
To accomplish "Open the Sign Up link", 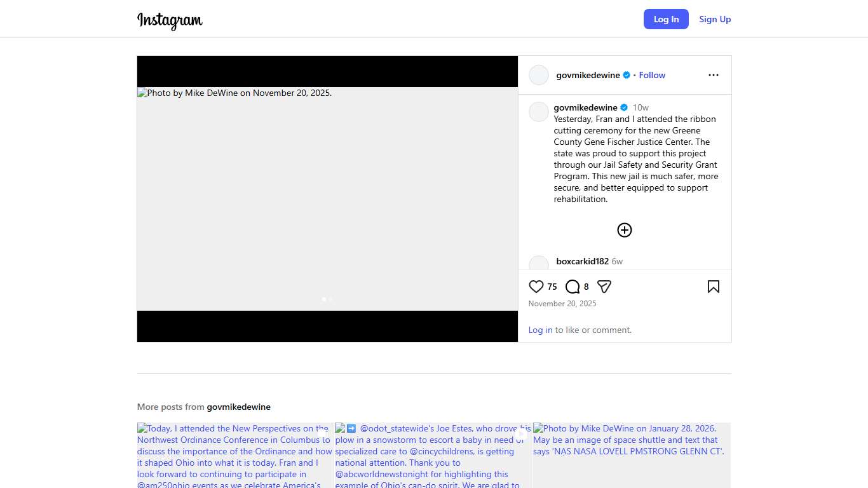I will (715, 19).
